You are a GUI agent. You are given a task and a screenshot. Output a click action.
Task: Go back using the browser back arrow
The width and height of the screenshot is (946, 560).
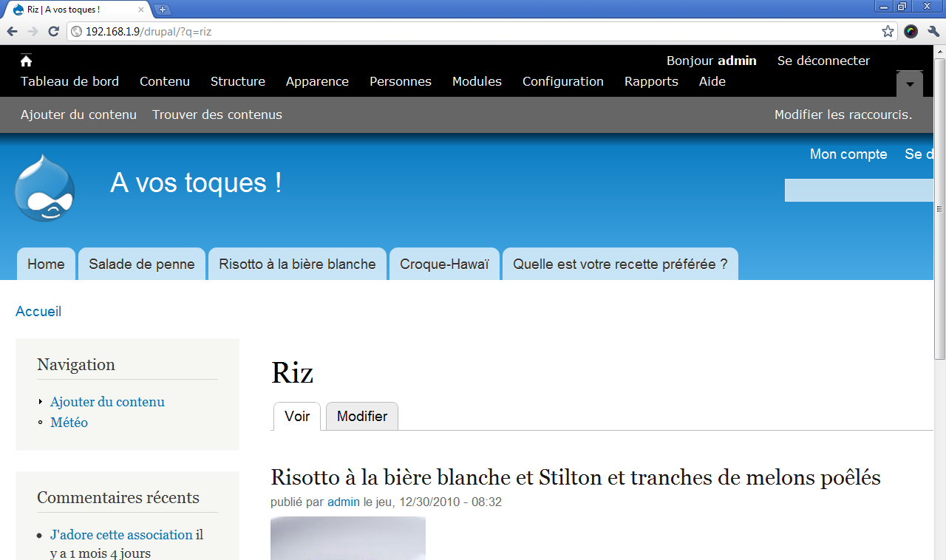tap(13, 32)
